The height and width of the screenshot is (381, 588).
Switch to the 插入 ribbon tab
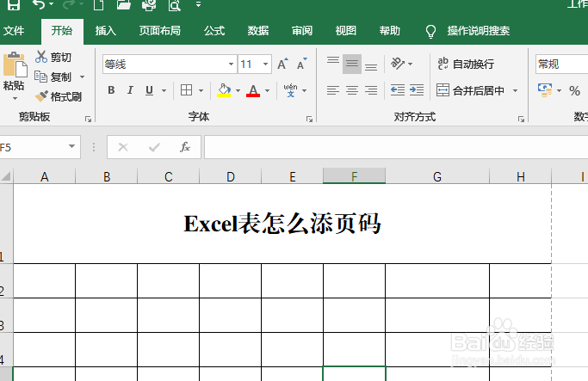(105, 30)
